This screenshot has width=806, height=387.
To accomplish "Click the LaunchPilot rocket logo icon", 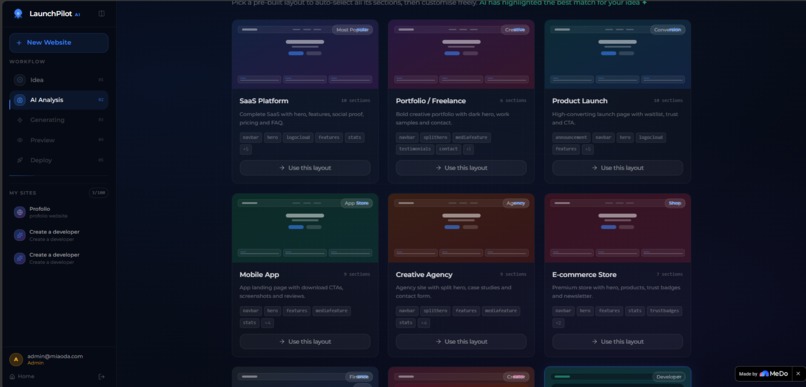I will (x=18, y=13).
